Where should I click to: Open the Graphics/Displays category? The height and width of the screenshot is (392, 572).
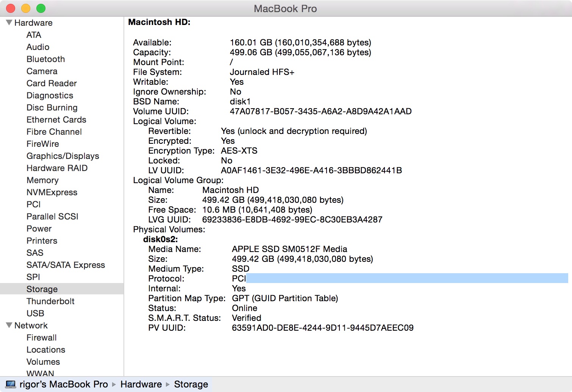[x=63, y=156]
